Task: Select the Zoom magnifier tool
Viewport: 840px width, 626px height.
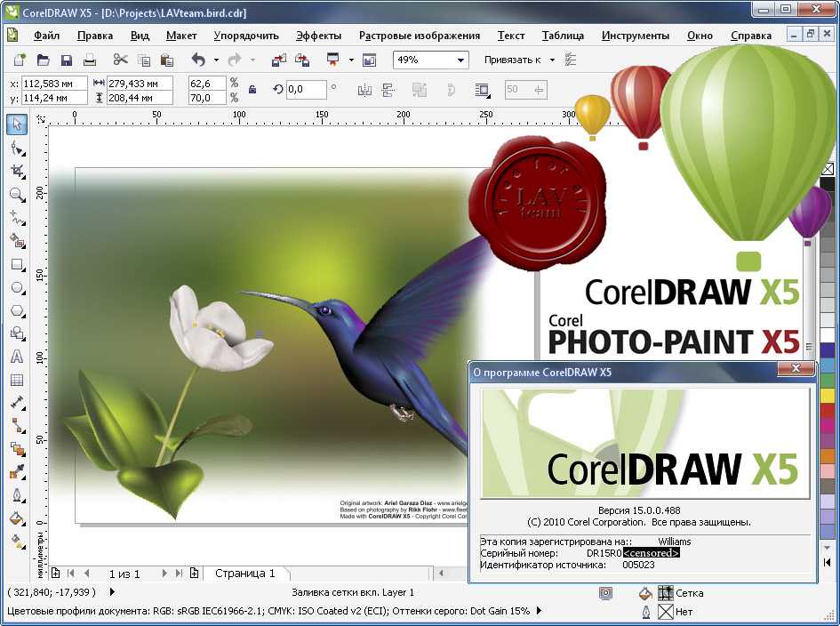Action: (17, 194)
